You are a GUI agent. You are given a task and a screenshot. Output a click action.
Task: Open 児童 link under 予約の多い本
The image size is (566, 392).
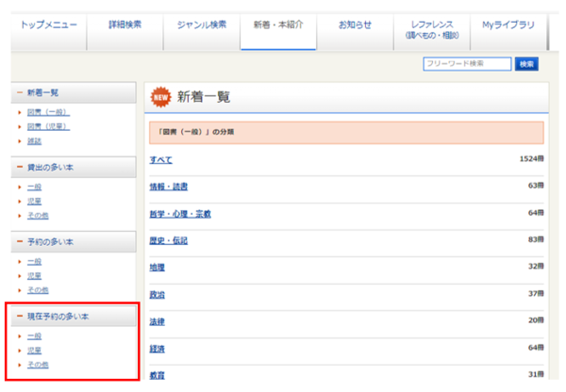pos(34,276)
